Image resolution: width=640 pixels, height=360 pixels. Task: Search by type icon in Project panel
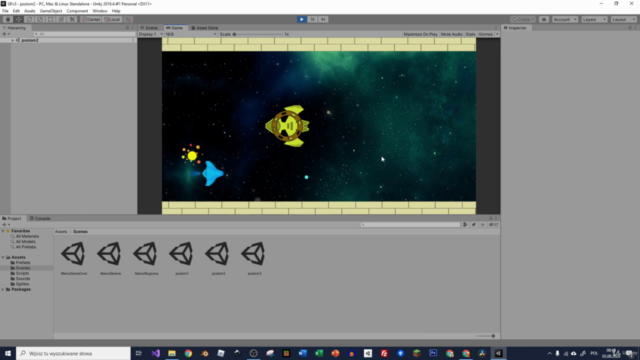click(x=465, y=224)
